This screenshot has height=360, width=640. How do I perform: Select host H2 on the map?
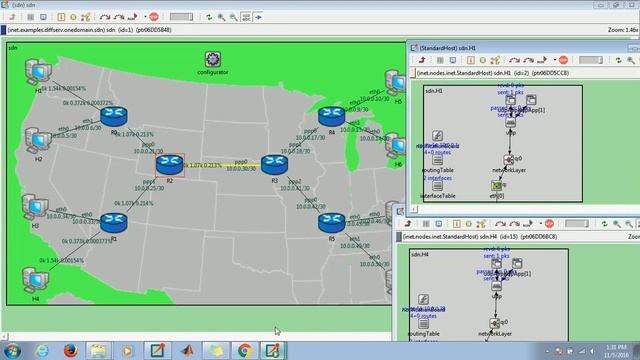tap(38, 140)
